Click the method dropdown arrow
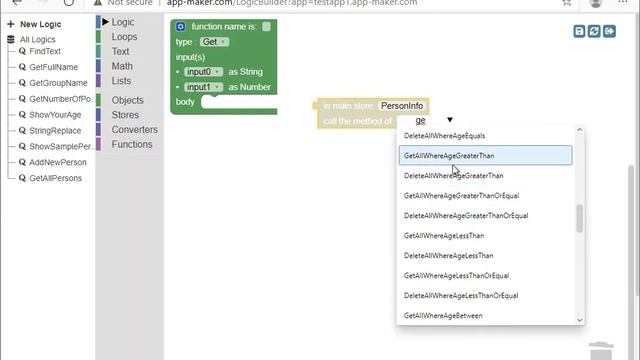640x360 pixels. tap(450, 120)
